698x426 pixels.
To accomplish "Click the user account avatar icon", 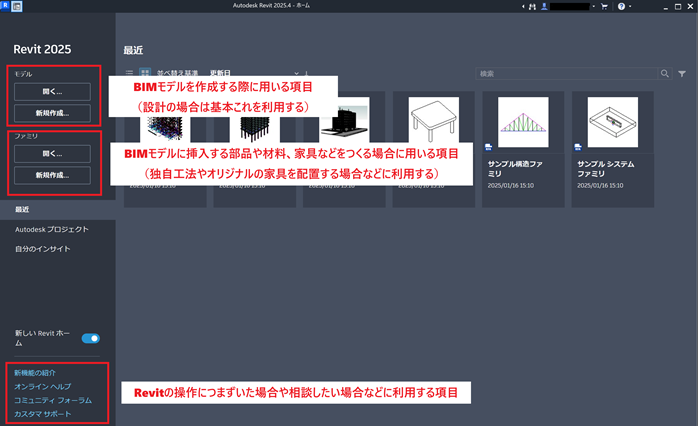I will click(x=544, y=6).
